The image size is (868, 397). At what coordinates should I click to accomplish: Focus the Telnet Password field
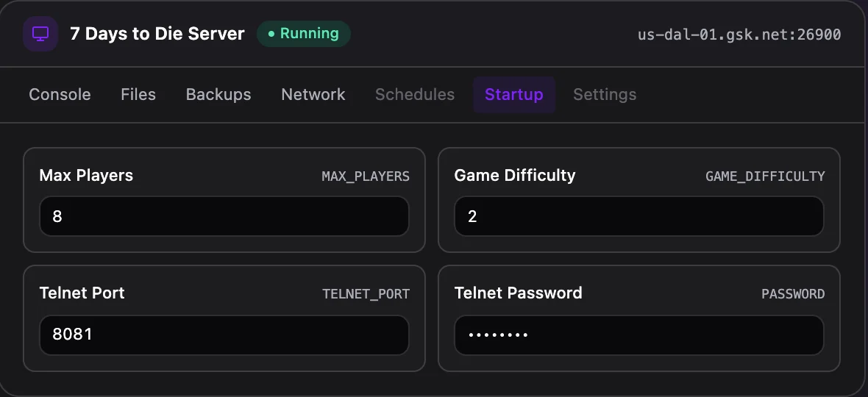pyautogui.click(x=638, y=335)
